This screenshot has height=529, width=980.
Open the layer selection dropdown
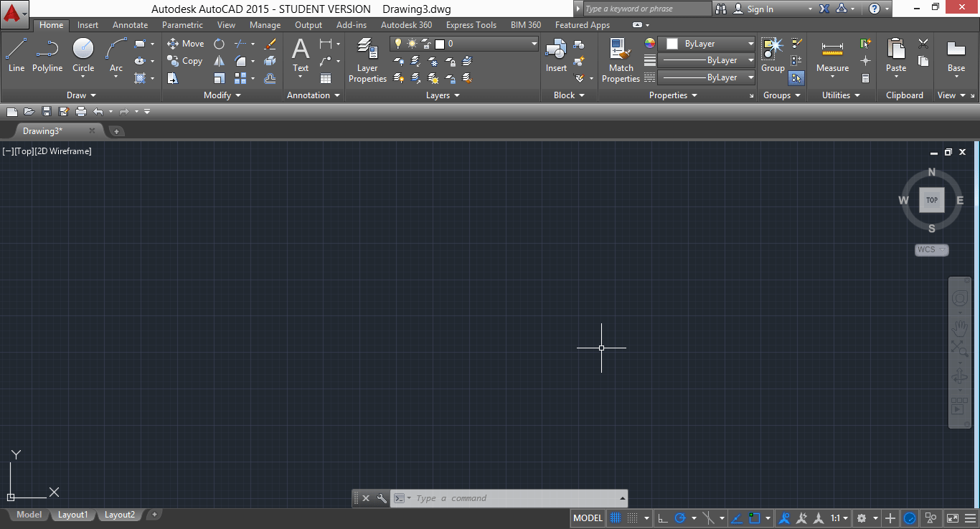pos(464,44)
